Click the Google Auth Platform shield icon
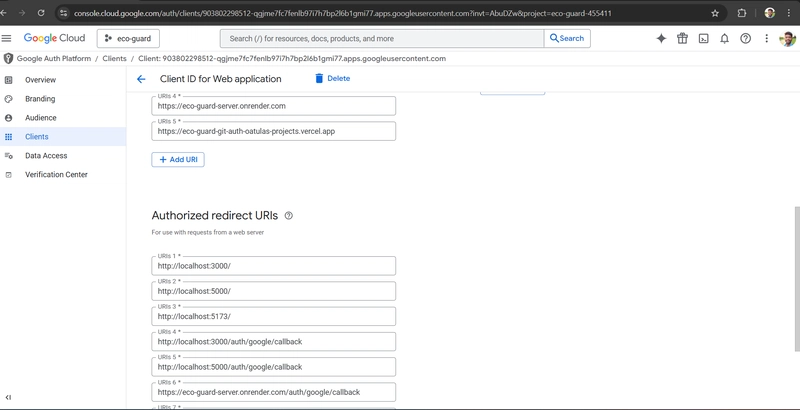 pyautogui.click(x=8, y=59)
